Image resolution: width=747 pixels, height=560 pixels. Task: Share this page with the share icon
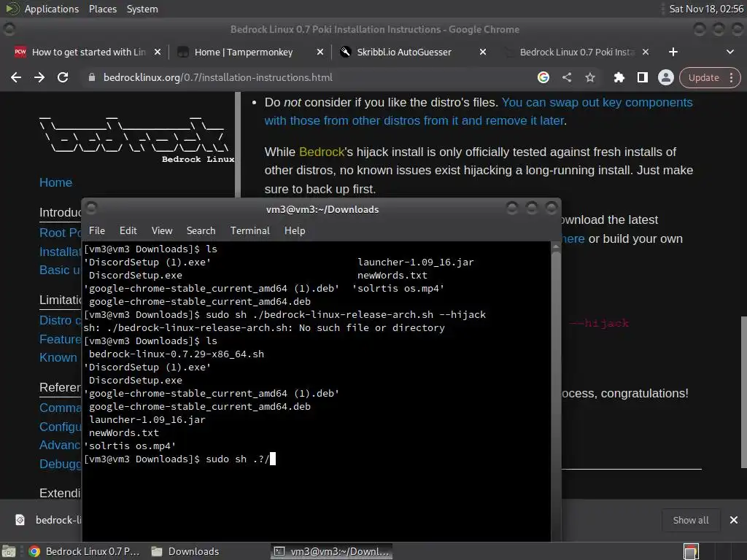(x=566, y=77)
